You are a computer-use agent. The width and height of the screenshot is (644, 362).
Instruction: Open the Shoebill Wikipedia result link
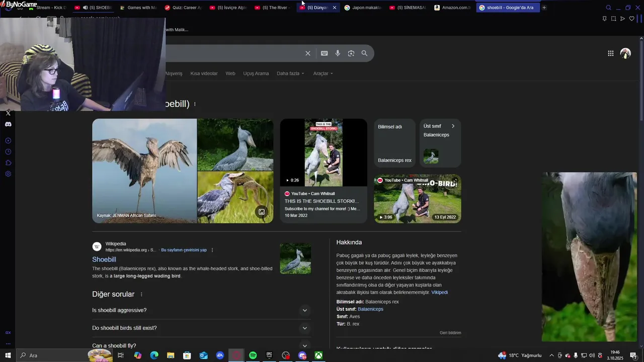point(104,259)
